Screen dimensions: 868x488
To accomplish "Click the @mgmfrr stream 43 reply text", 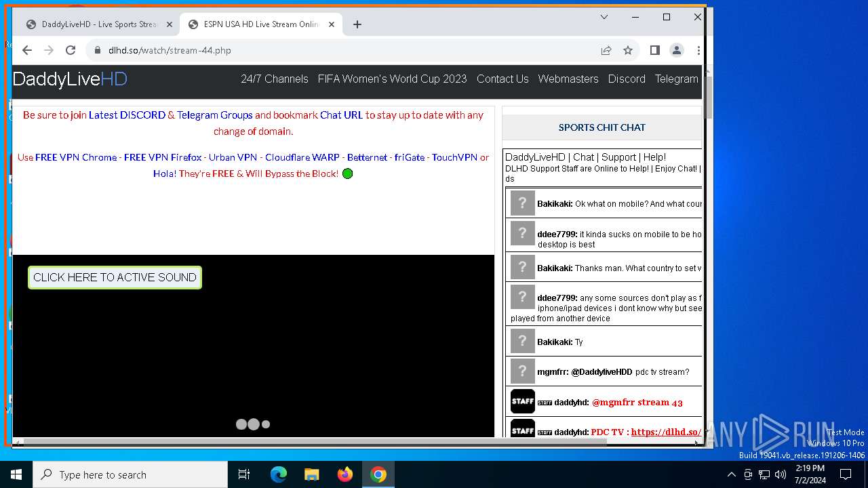I will click(637, 402).
